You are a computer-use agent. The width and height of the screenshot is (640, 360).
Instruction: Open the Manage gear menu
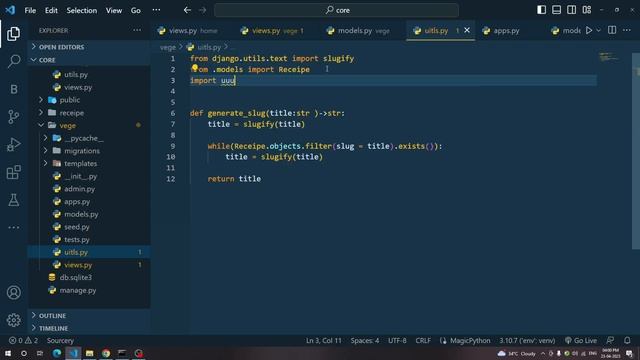13,320
